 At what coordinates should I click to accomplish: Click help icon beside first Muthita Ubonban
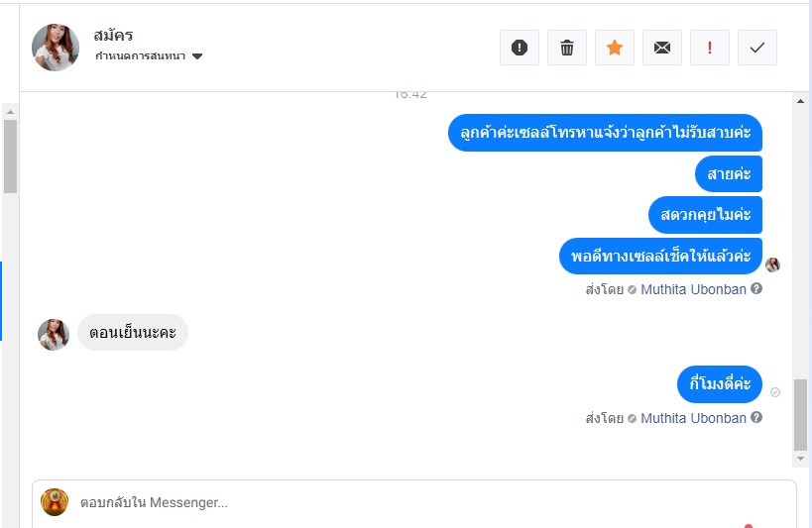(x=756, y=289)
